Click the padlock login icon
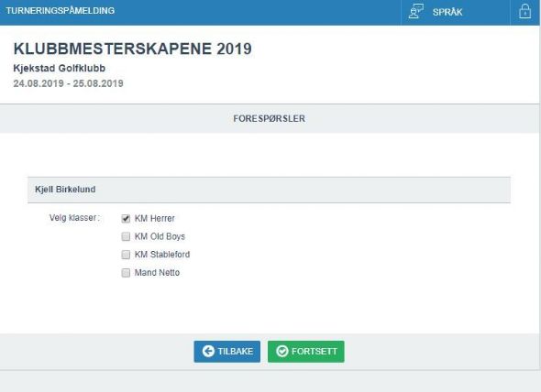Screen dimensions: 541x392 [x=524, y=11]
